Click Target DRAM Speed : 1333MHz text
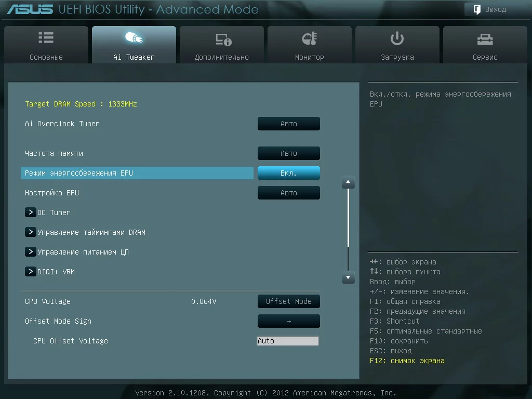 pos(81,104)
